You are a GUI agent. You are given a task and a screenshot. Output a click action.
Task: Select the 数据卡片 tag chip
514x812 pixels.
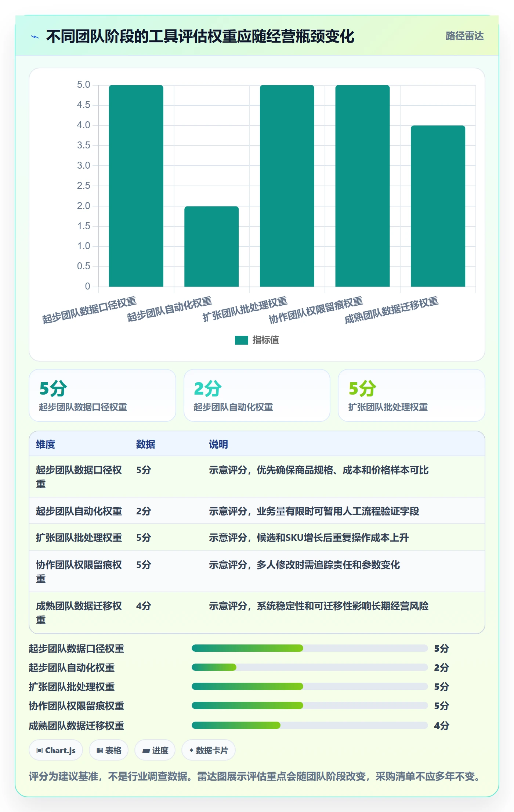[x=208, y=750]
